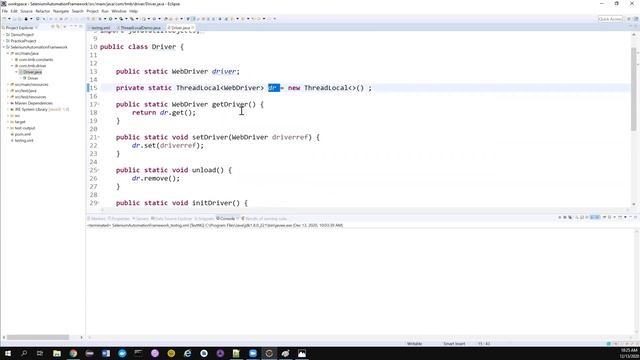The width and height of the screenshot is (640, 360).
Task: Open File Explorer from the taskbar
Action: 57,353
